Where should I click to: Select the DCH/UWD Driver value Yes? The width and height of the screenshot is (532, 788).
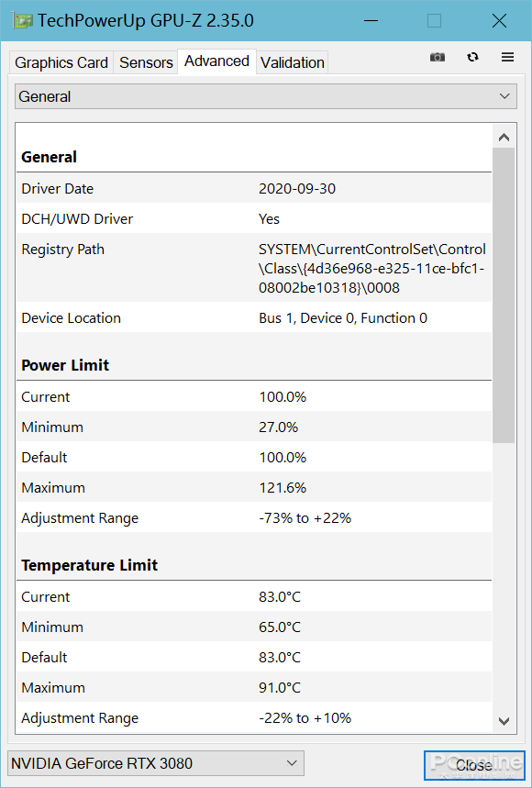click(x=270, y=219)
